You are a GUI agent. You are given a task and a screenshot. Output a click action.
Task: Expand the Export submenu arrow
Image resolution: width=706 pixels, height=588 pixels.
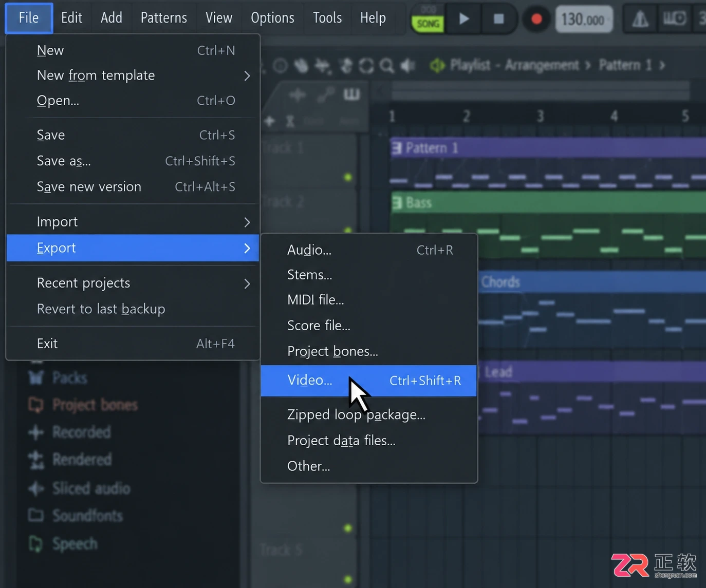click(247, 248)
